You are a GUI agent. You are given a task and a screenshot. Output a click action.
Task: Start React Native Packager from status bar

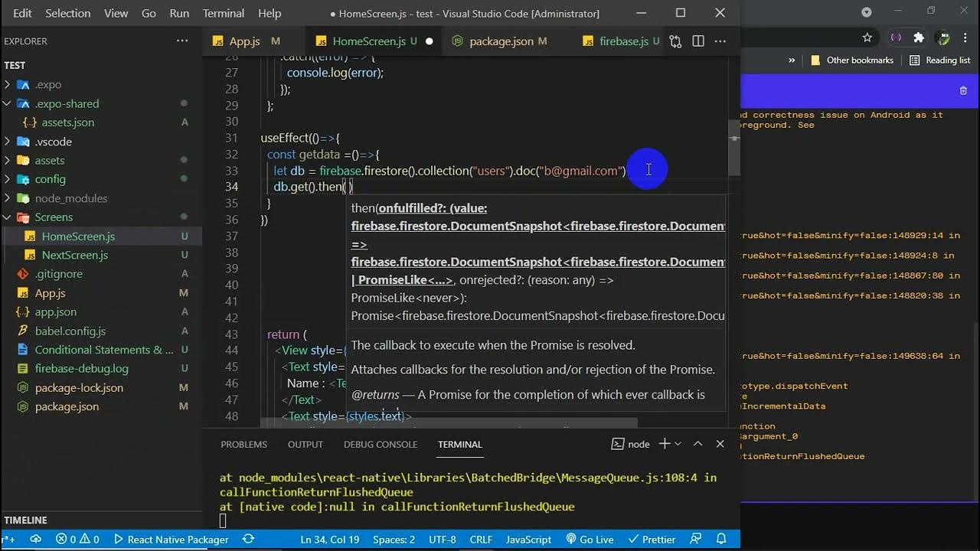(x=171, y=540)
